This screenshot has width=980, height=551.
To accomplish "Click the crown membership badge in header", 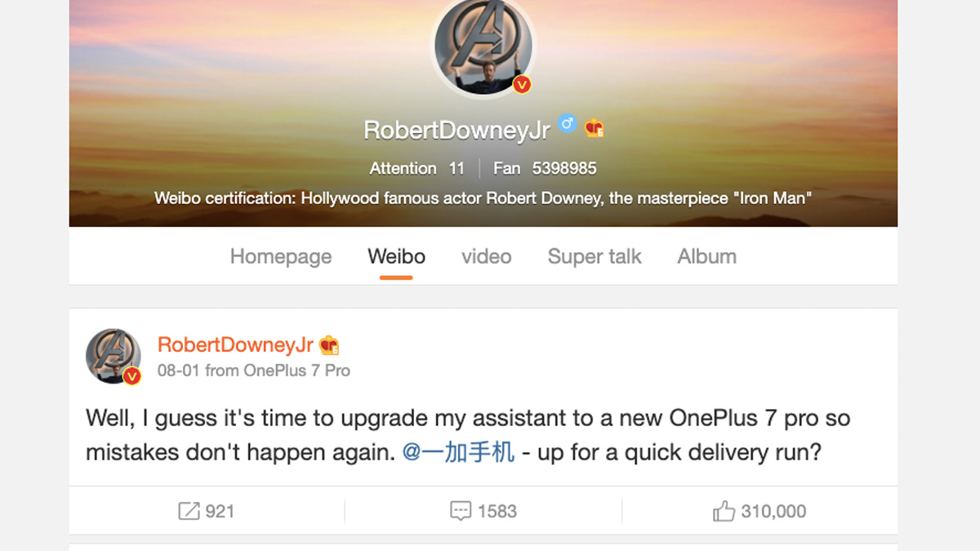I will (x=594, y=128).
